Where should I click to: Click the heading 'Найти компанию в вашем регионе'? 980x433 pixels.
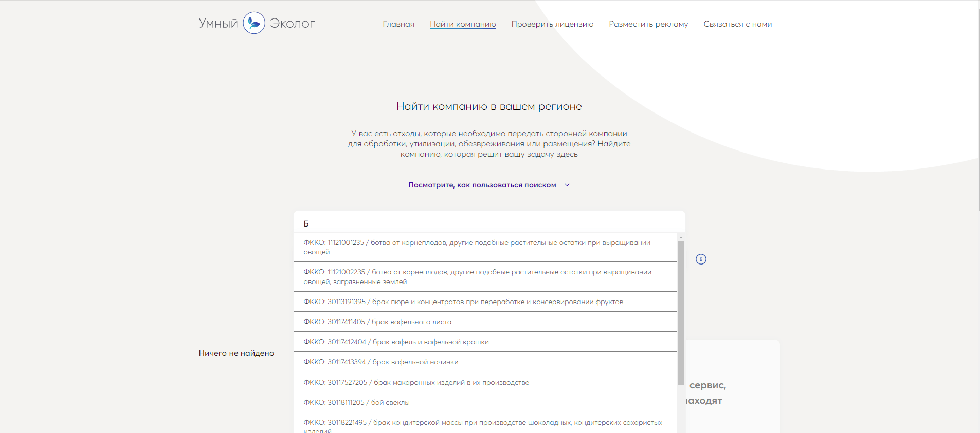coord(489,106)
